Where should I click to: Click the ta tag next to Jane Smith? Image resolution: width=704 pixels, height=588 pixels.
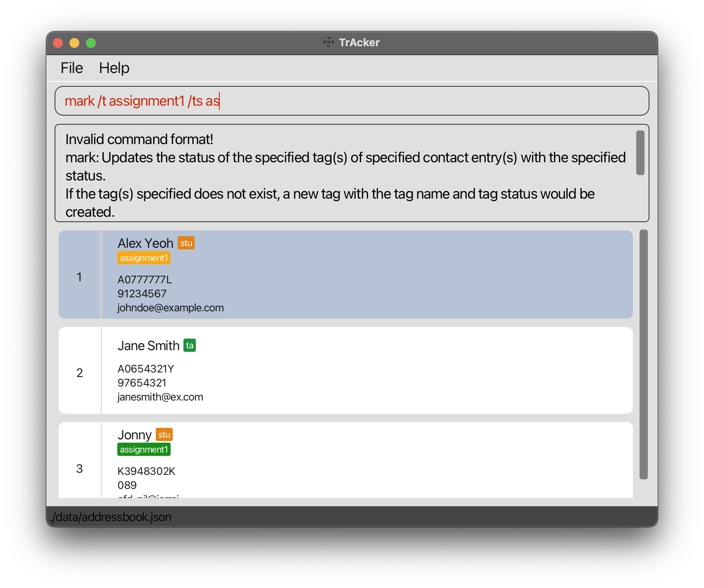tap(190, 345)
